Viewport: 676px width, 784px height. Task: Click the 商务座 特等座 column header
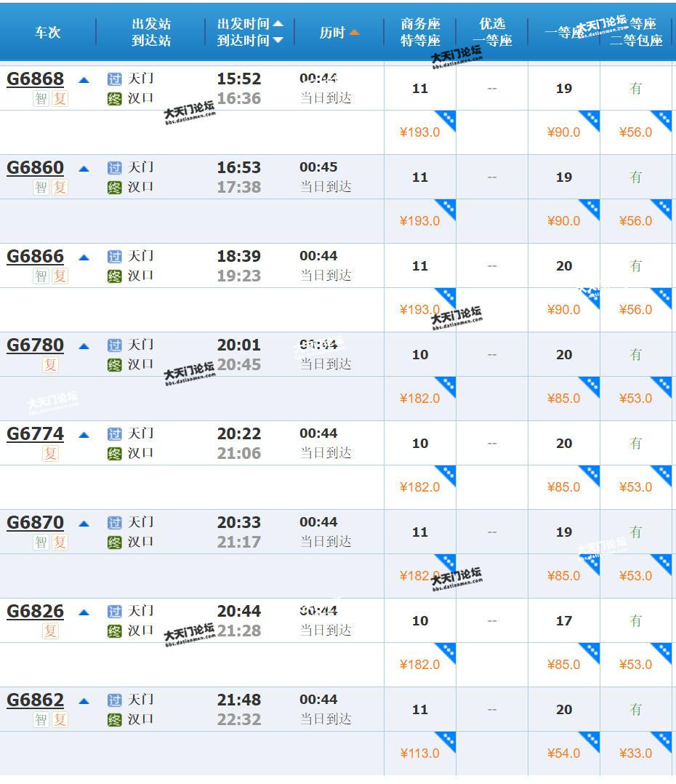(420, 33)
